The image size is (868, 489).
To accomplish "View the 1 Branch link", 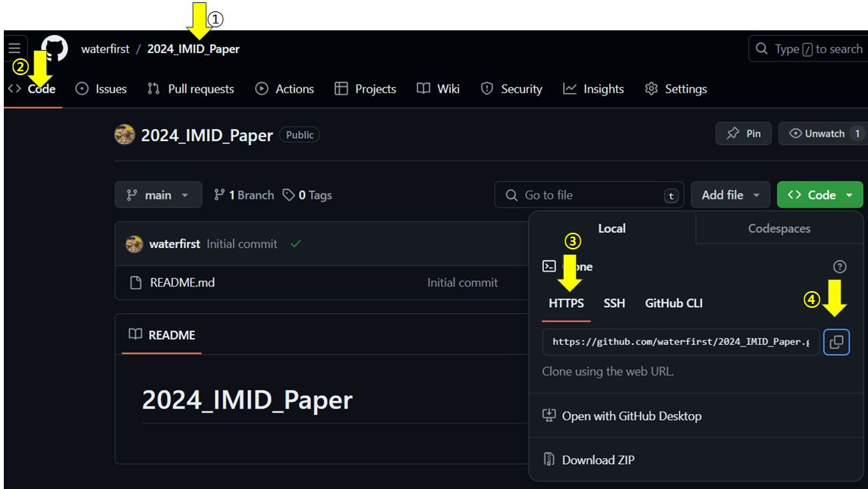I will [244, 196].
